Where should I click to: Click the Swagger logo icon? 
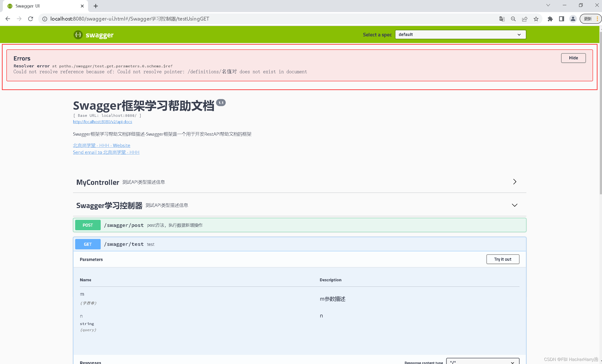click(78, 35)
